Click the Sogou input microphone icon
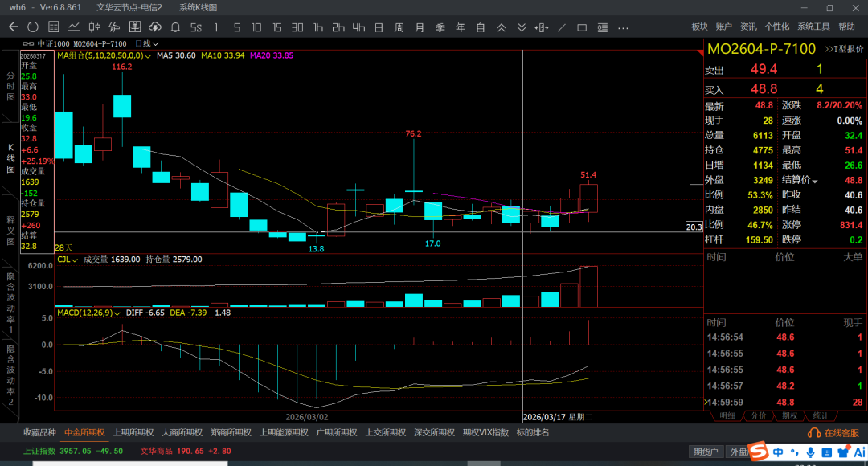The height and width of the screenshot is (466, 868). pos(810,452)
